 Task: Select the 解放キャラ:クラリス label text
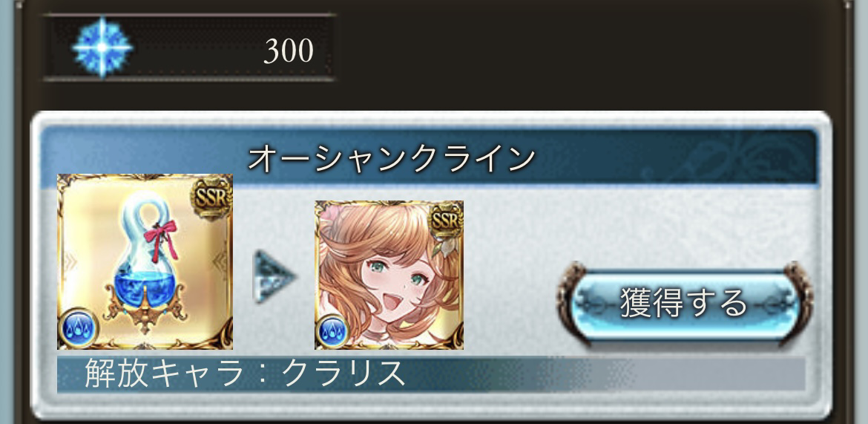click(x=245, y=374)
